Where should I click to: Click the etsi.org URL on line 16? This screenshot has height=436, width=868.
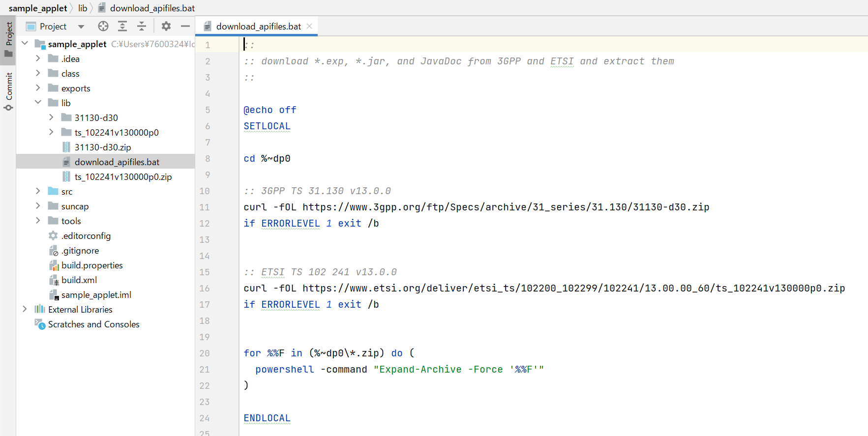coord(574,288)
